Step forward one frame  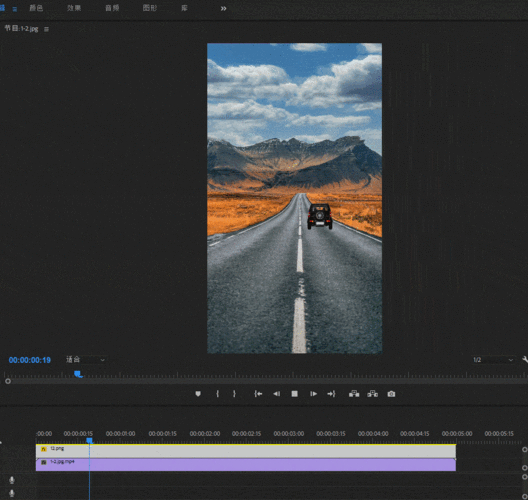(313, 394)
